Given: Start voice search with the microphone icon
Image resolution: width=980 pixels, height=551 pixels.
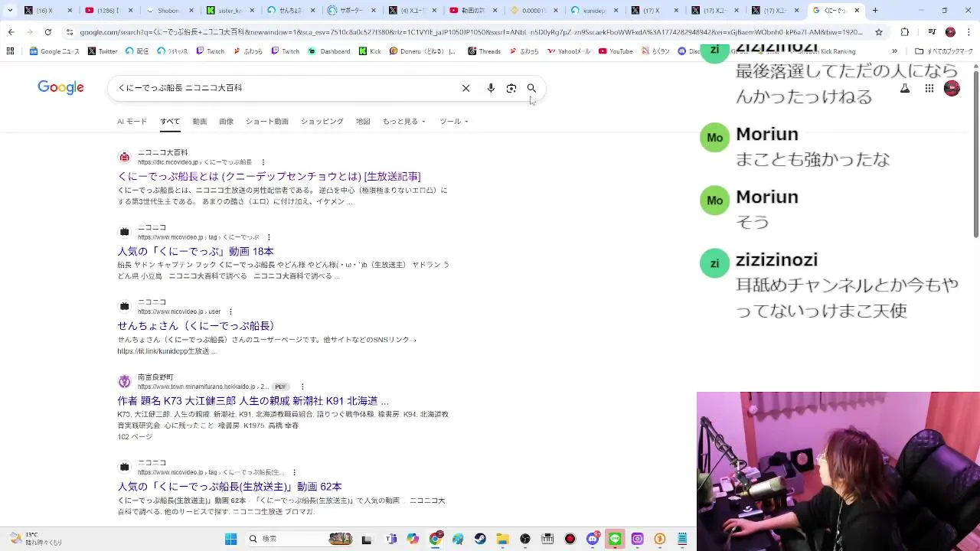Looking at the screenshot, I should coord(491,88).
